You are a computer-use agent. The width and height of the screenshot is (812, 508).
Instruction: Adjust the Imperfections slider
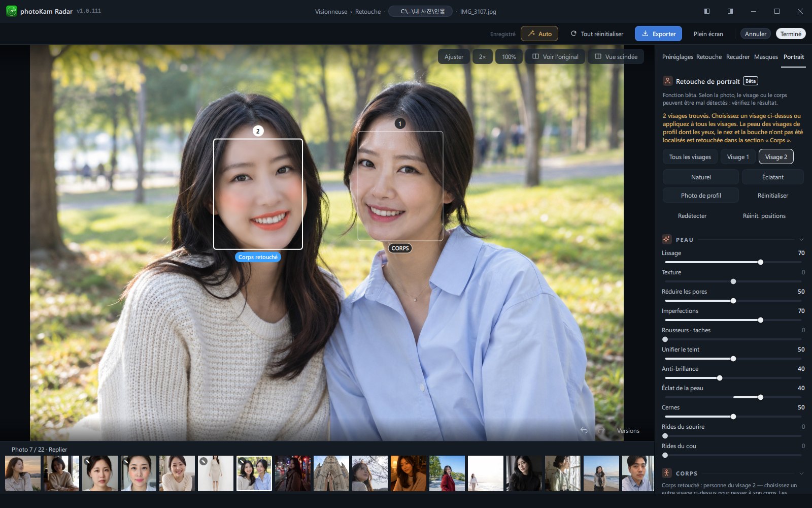pyautogui.click(x=733, y=320)
